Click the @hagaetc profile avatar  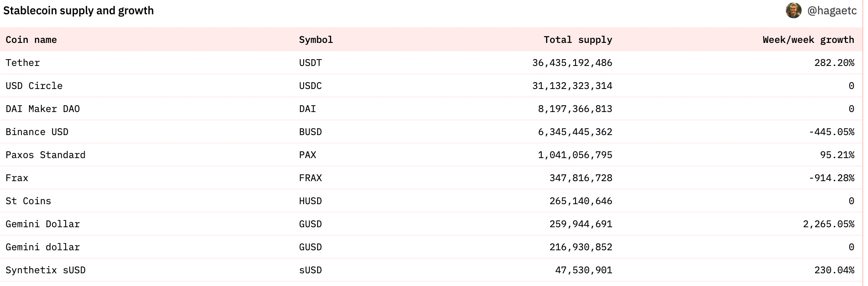coord(793,11)
